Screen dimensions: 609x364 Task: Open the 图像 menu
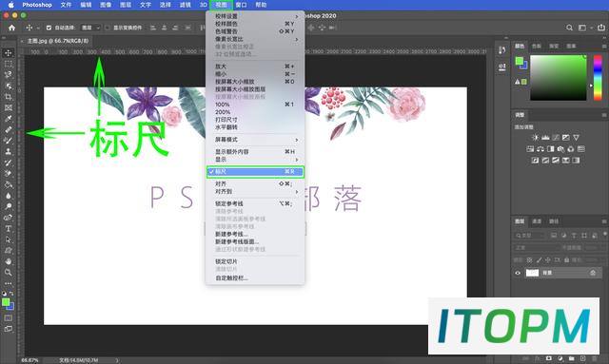coord(106,5)
